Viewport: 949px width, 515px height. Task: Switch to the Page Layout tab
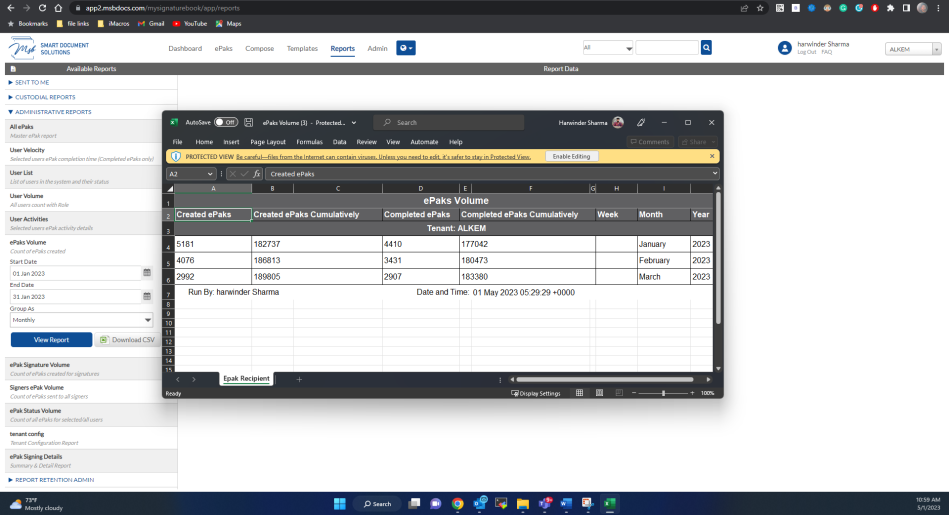point(268,142)
